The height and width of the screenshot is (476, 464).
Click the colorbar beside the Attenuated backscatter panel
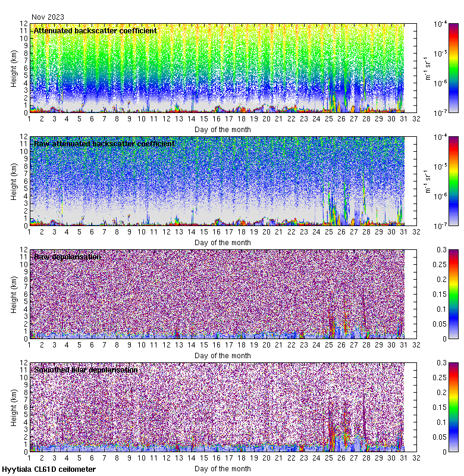coord(453,68)
